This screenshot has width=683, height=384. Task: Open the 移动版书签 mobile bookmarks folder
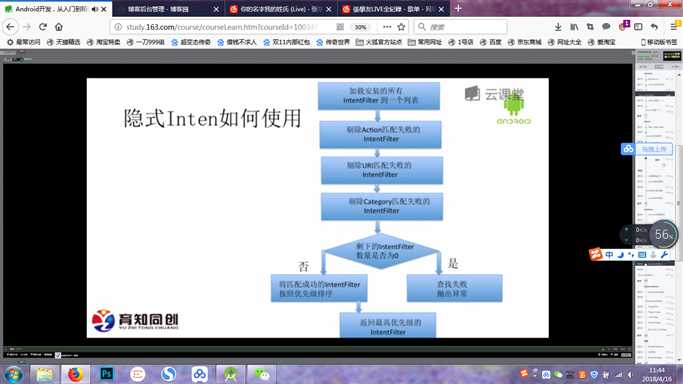(659, 42)
